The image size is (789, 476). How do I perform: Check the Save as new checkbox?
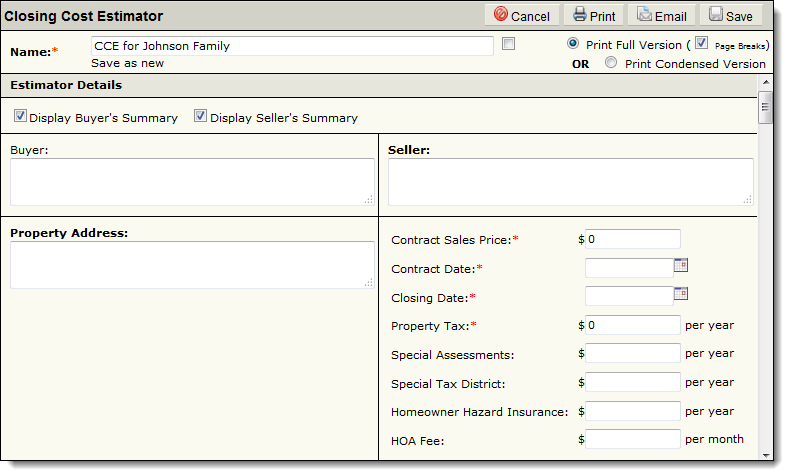[509, 44]
